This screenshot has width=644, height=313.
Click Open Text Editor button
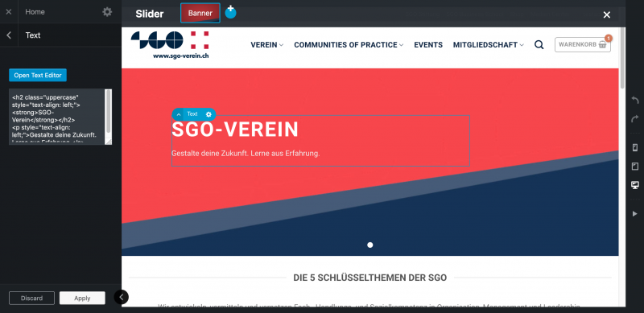click(x=38, y=75)
